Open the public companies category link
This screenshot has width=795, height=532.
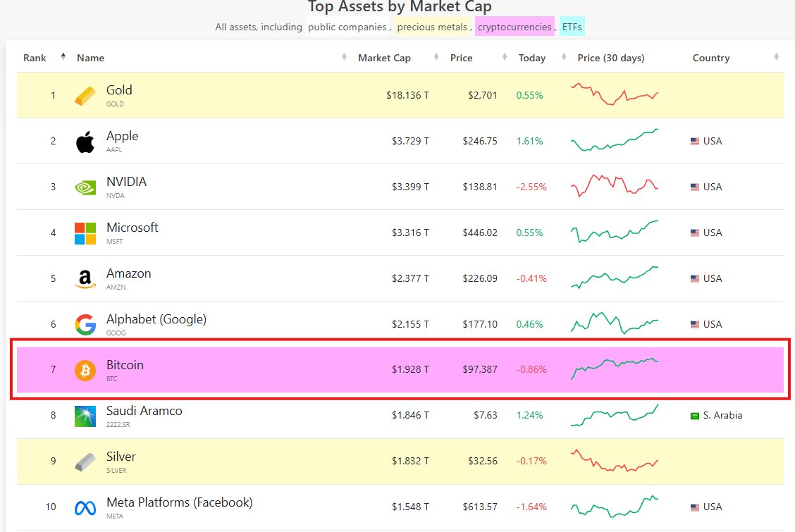(x=347, y=27)
